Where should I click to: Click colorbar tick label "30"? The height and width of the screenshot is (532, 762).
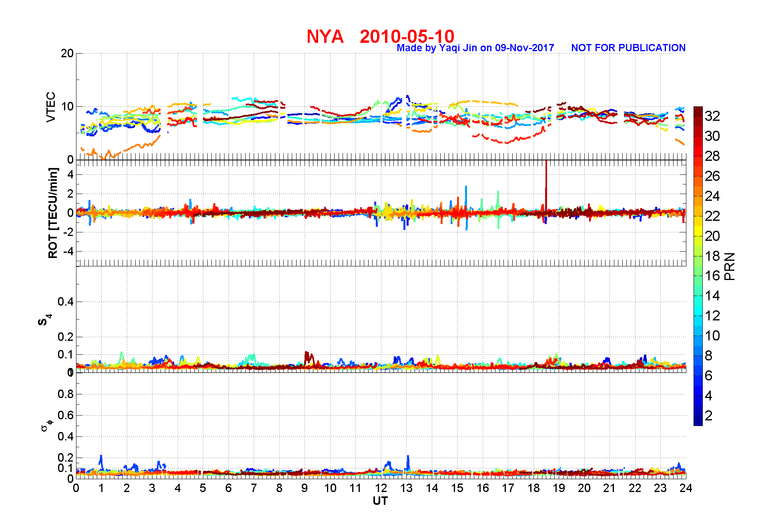click(x=712, y=136)
